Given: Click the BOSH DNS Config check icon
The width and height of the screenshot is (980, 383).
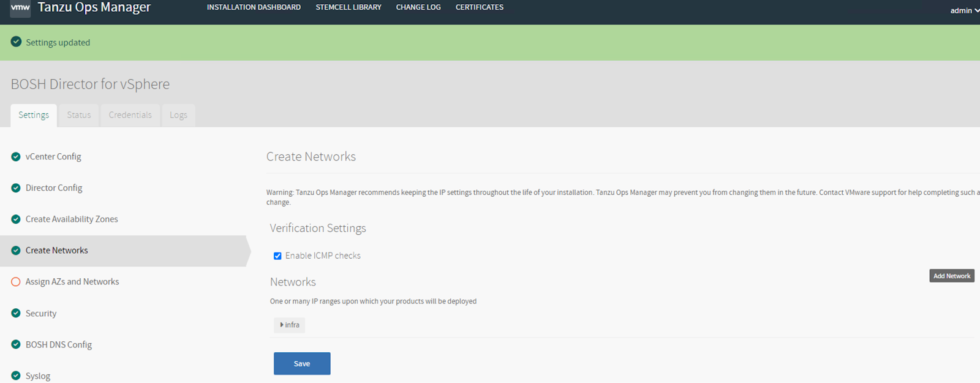Looking at the screenshot, I should pos(16,344).
